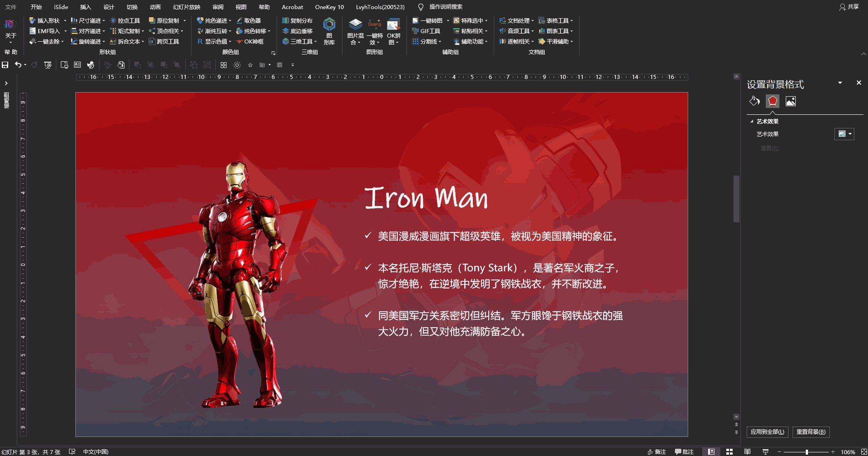Image resolution: width=868 pixels, height=456 pixels.
Task: Open the 图形库 shape library
Action: 329,31
